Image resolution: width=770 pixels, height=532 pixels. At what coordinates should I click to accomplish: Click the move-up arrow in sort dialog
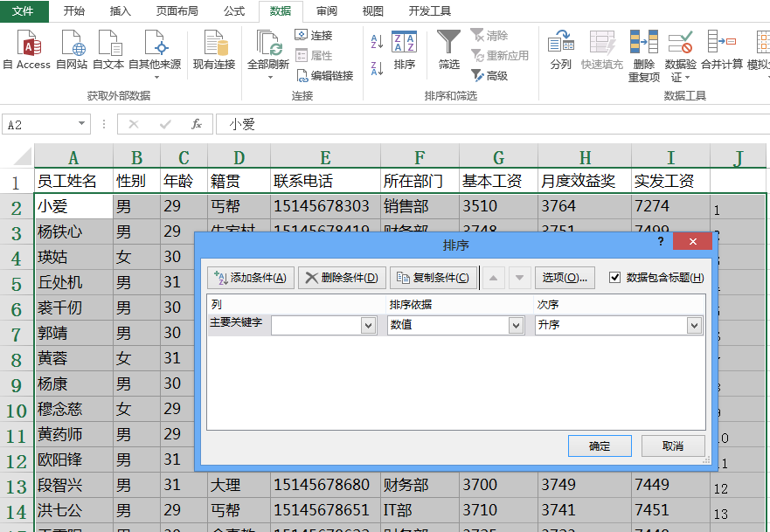tap(494, 278)
